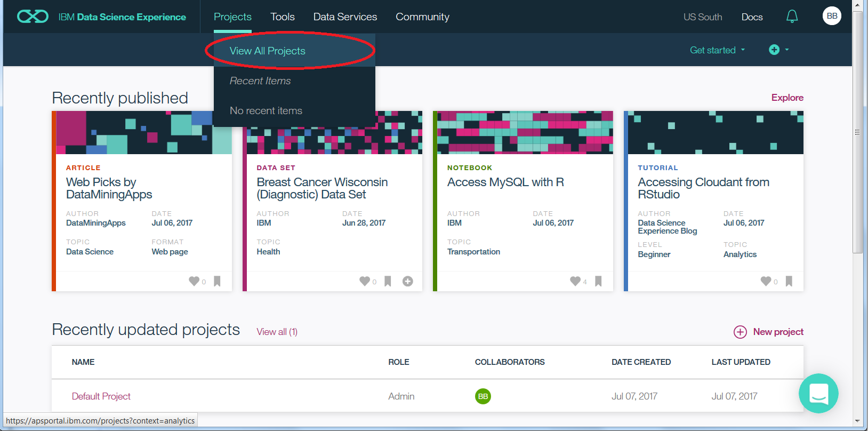Click the ROLE column header

(x=399, y=362)
